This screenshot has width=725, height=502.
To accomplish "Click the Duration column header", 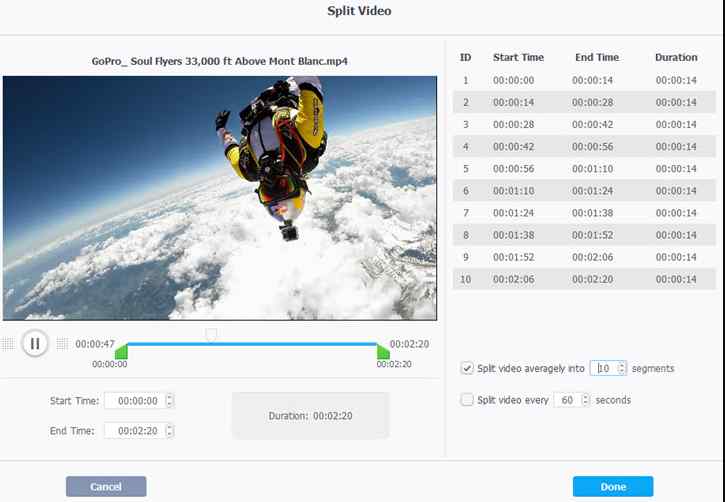I will [676, 57].
